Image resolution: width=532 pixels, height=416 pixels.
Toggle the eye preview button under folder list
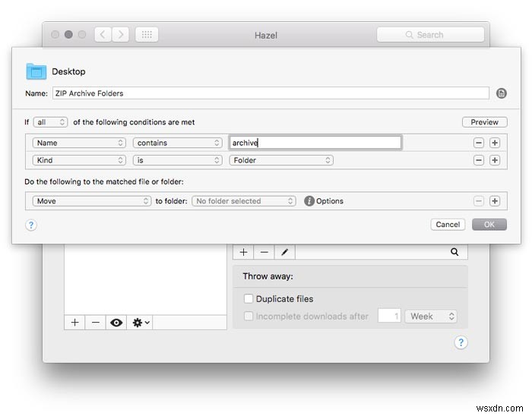click(x=116, y=323)
